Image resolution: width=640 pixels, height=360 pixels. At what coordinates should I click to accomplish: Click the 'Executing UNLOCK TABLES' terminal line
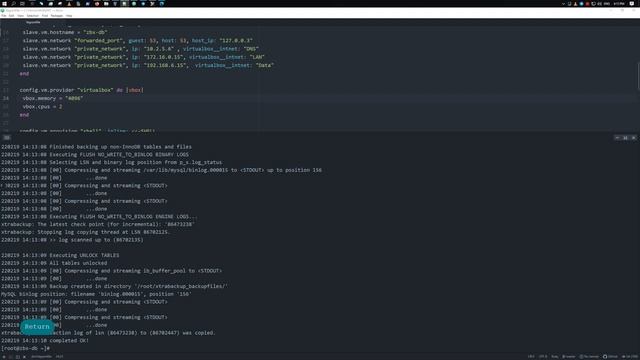pyautogui.click(x=60, y=255)
